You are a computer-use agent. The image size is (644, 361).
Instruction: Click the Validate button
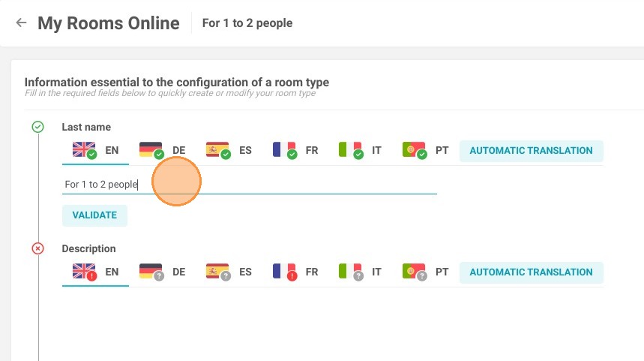[x=94, y=215]
